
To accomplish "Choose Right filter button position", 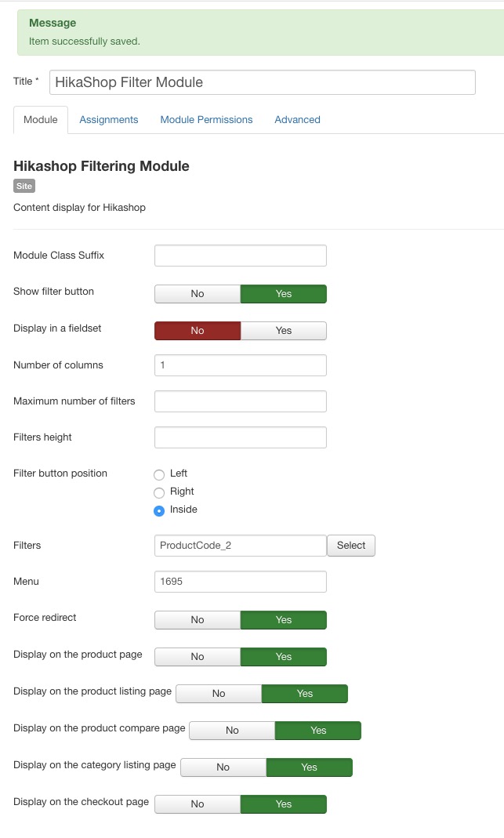I will (159, 492).
